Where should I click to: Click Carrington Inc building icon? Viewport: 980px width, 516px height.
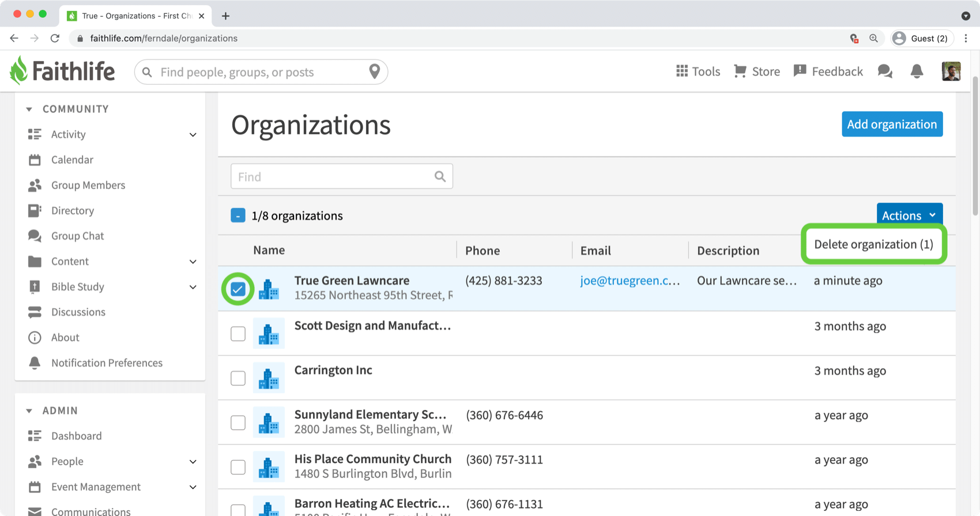[269, 378]
